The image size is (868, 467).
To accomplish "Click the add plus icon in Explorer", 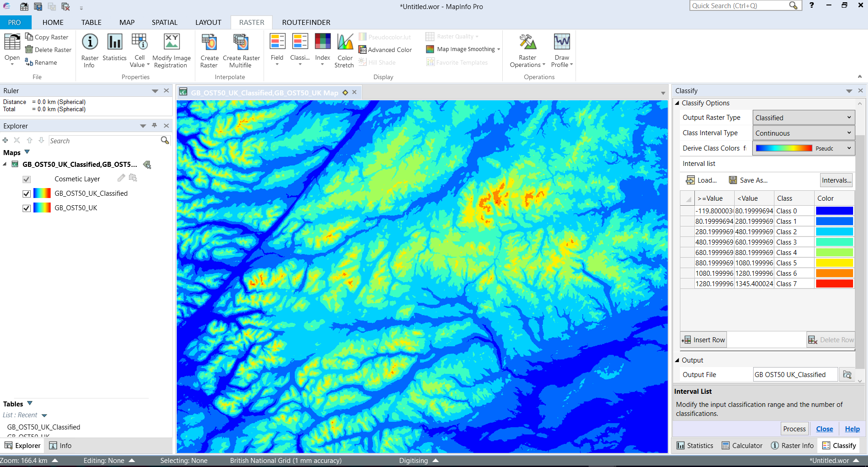I will coord(5,140).
